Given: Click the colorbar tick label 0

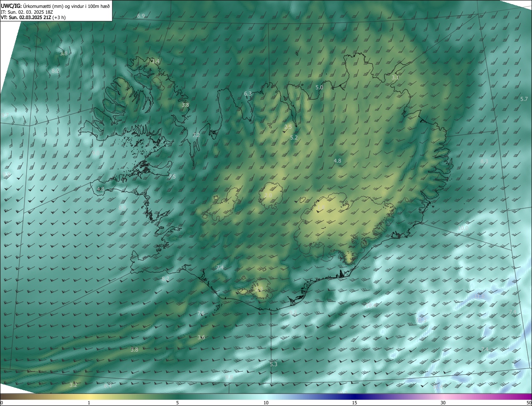Looking at the screenshot, I should pyautogui.click(x=2, y=403).
